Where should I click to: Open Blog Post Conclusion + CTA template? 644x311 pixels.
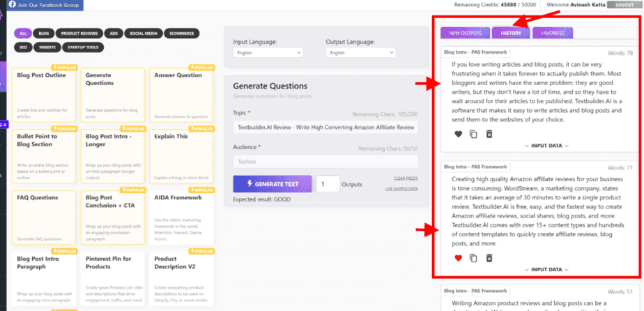pos(112,218)
